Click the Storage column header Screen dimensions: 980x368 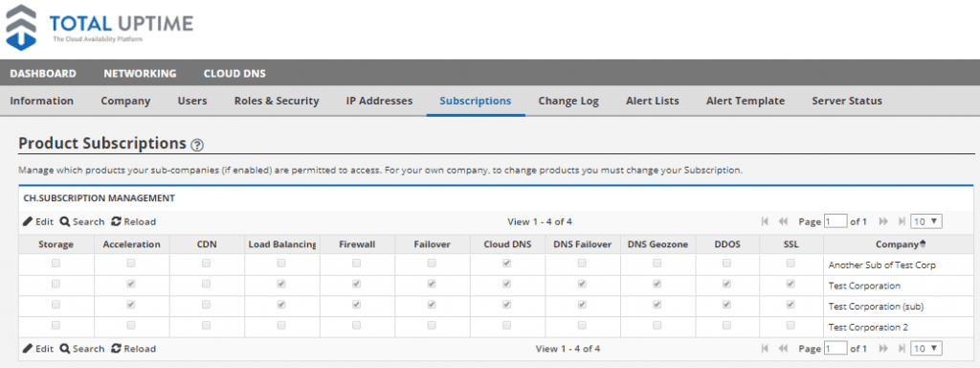(56, 244)
